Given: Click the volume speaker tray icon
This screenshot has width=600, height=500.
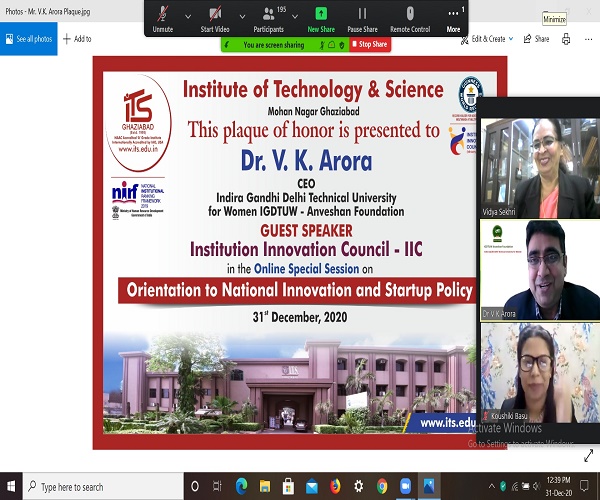Looking at the screenshot, I should pos(536,487).
